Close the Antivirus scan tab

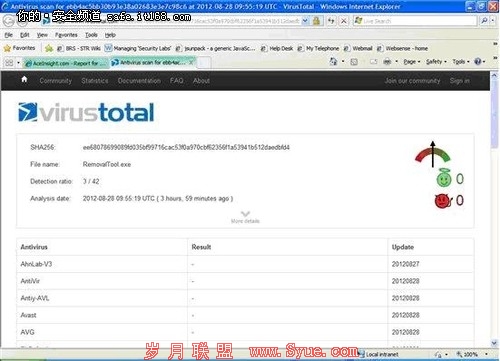(x=191, y=62)
